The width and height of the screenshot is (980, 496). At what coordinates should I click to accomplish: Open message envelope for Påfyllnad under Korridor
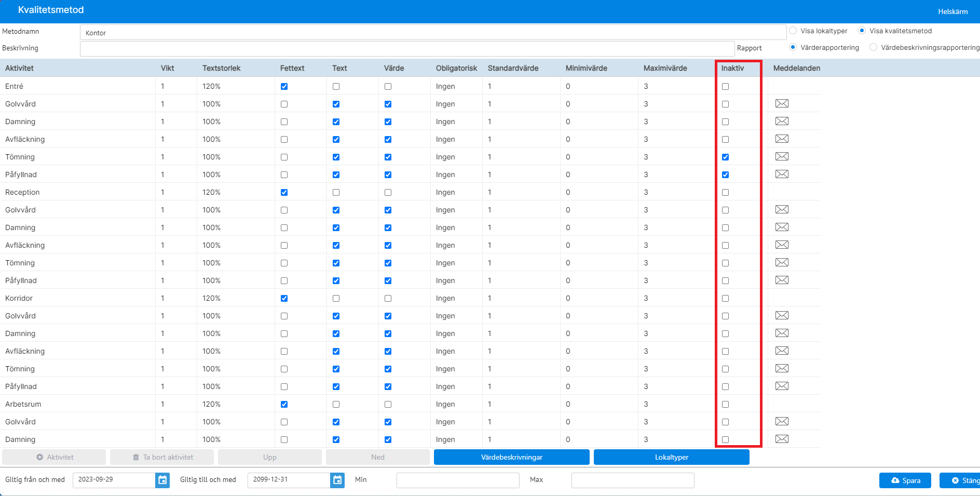[782, 386]
